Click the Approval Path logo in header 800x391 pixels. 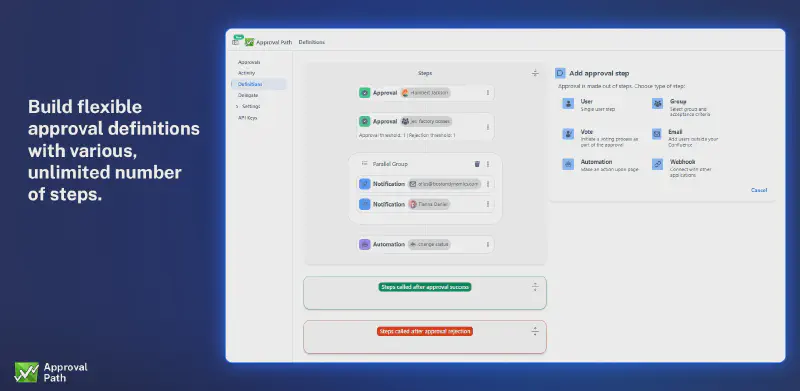point(249,42)
